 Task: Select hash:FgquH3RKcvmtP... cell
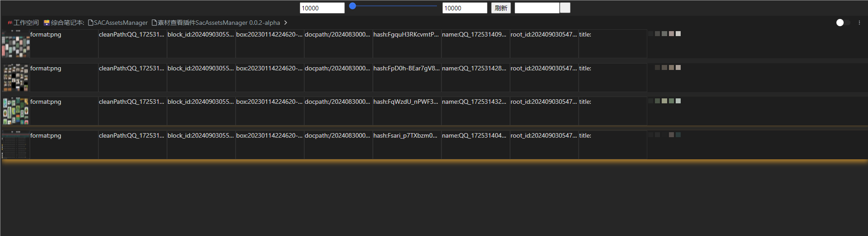[x=407, y=44]
